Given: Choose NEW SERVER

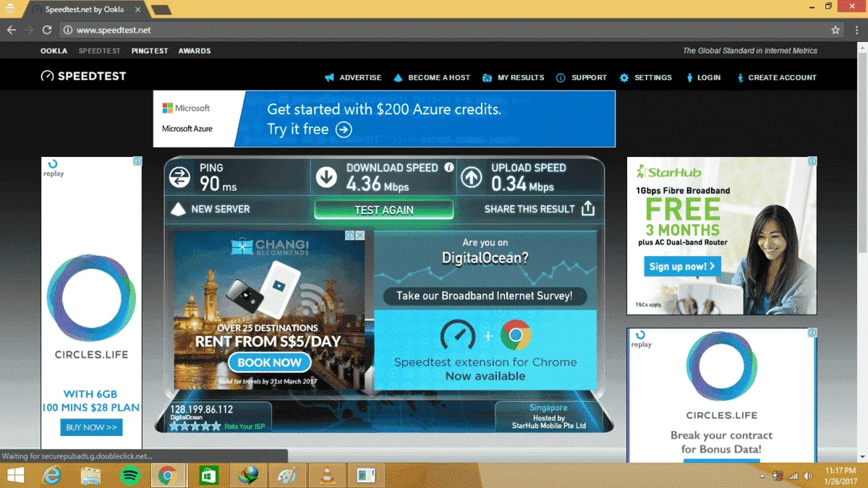Looking at the screenshot, I should [210, 209].
